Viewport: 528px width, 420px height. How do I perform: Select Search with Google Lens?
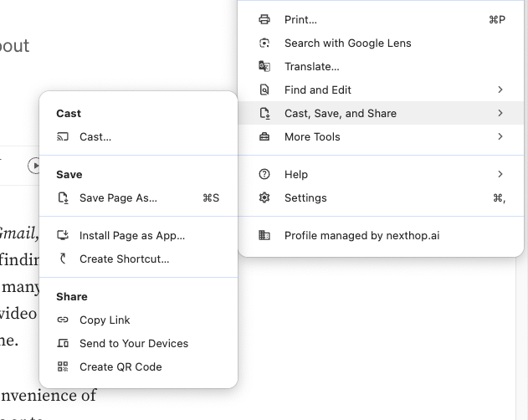tap(347, 43)
